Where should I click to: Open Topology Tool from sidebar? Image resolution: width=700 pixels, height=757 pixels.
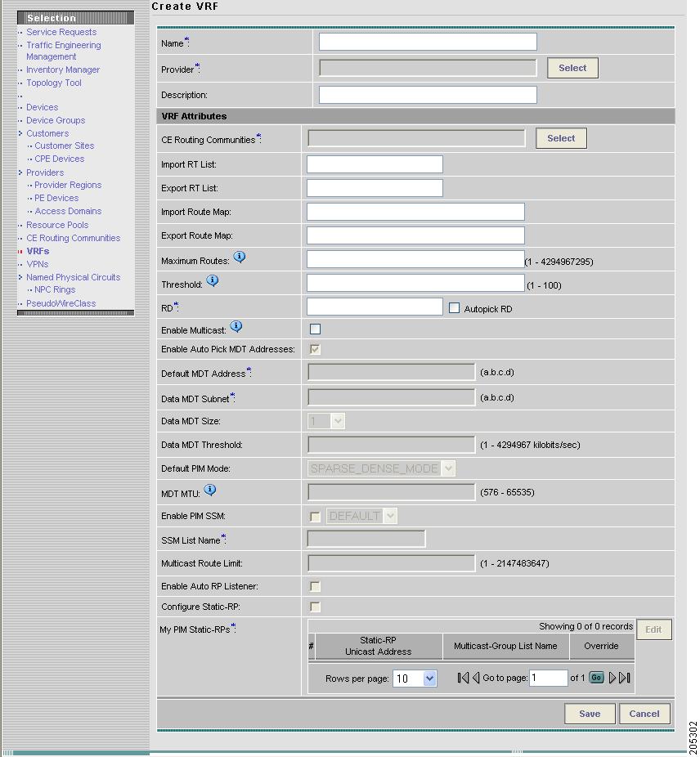(54, 83)
